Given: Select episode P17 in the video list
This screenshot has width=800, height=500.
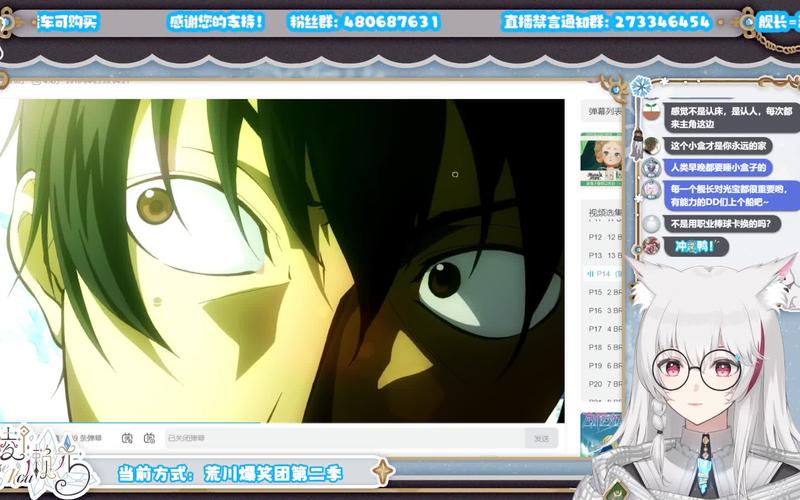Looking at the screenshot, I should click(605, 329).
